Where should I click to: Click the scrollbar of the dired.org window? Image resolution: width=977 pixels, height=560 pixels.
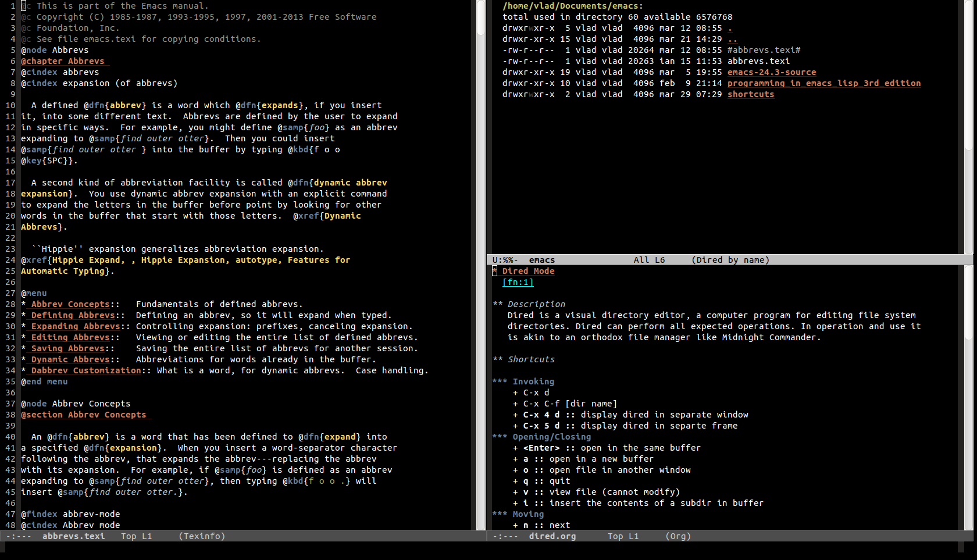[968, 398]
